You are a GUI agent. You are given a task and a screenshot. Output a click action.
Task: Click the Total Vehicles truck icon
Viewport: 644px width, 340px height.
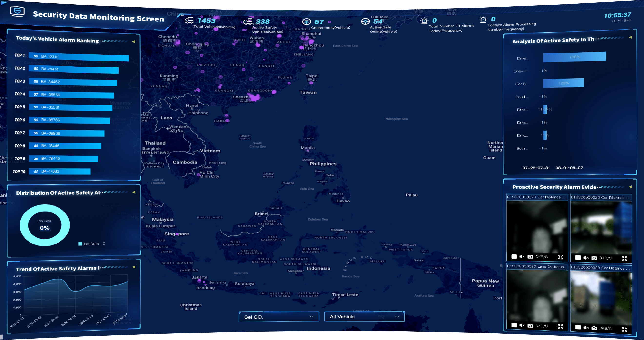click(189, 21)
